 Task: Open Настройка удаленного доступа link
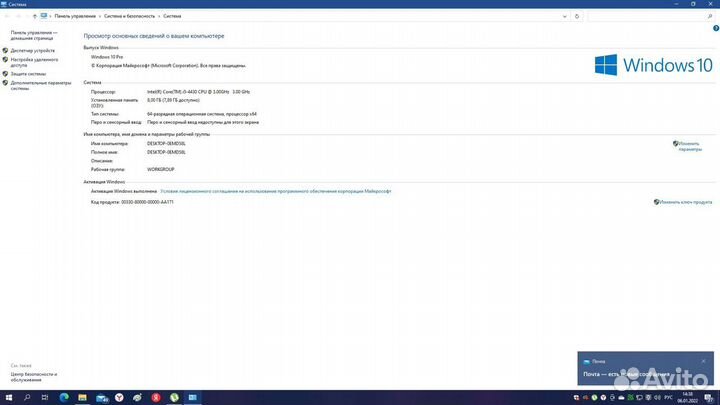click(34, 62)
